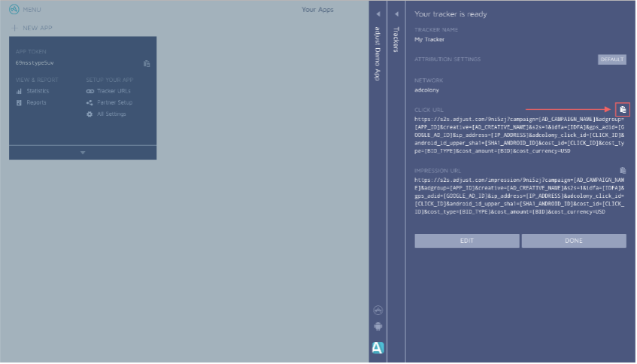Screen dimensions: 637x364
Task: Copy the Impression URL to clipboard
Action: 622,171
